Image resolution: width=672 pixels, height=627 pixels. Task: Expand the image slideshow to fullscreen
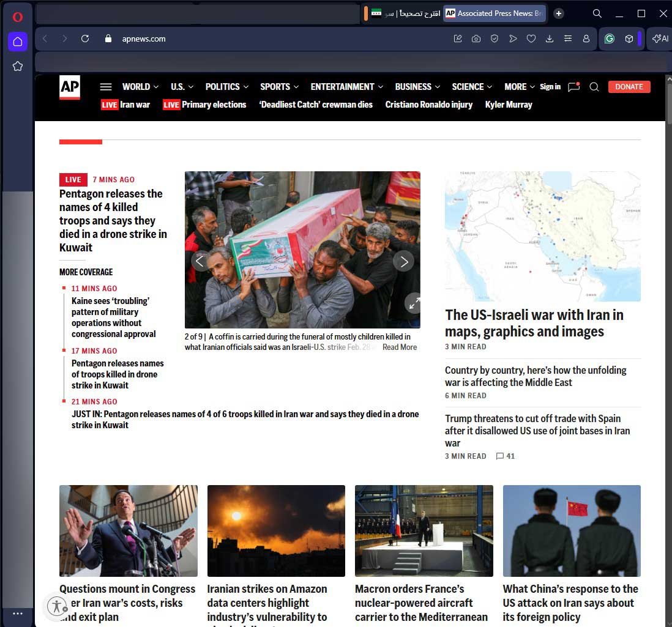pyautogui.click(x=414, y=303)
